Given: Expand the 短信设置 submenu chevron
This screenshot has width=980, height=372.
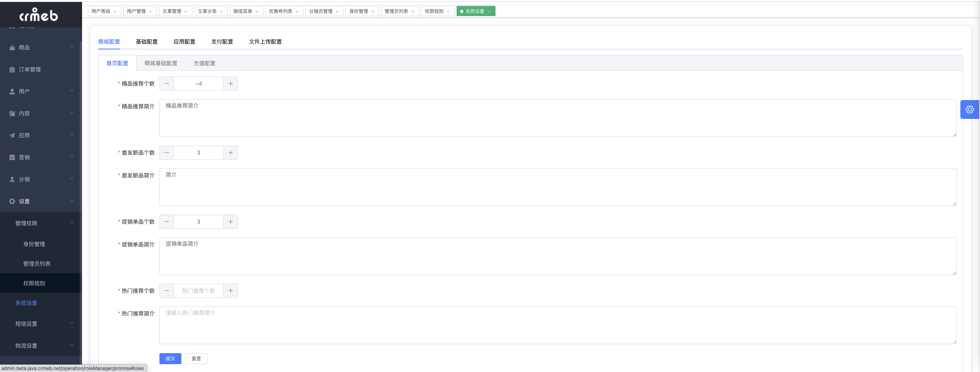Looking at the screenshot, I should point(72,323).
